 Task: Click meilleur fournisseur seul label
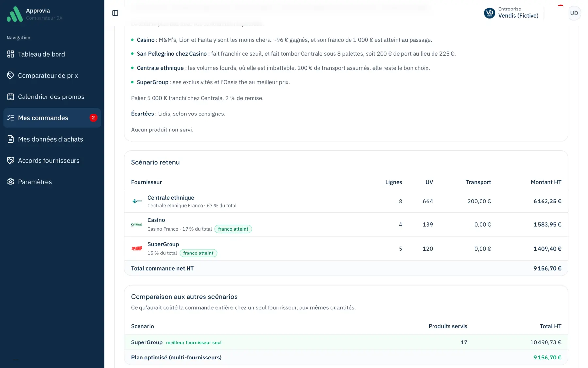194,342
